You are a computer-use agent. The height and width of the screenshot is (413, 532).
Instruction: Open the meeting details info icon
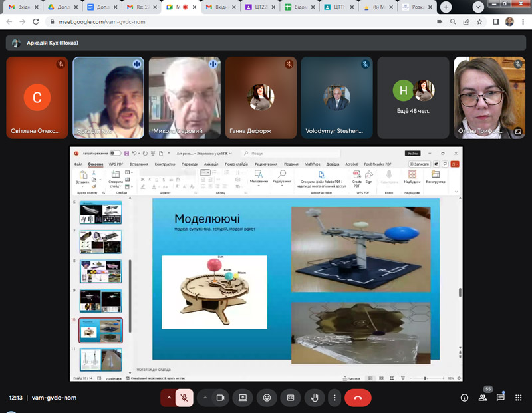[x=464, y=398]
